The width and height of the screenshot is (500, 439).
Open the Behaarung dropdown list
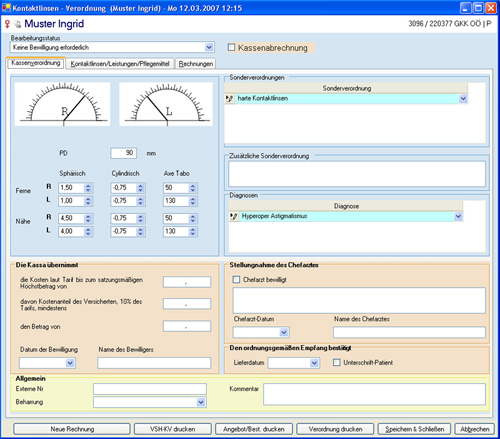[201, 402]
